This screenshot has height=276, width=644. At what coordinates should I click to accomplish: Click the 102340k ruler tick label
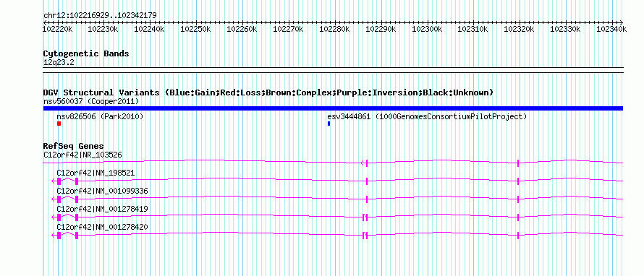click(x=611, y=29)
